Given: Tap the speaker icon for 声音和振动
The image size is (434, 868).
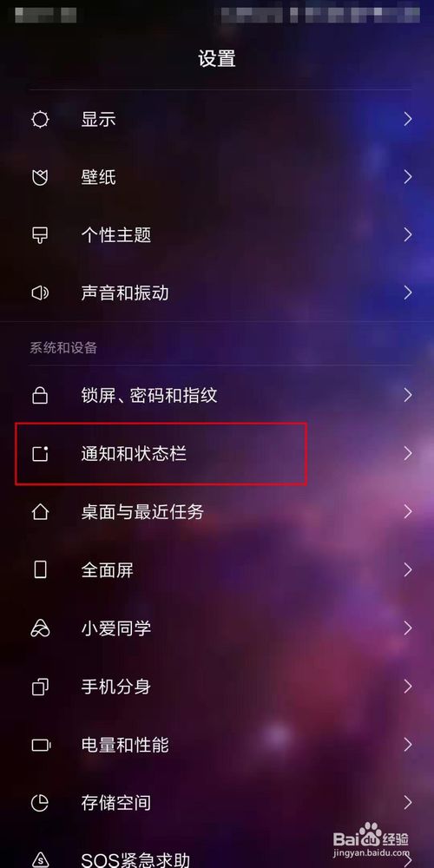Looking at the screenshot, I should click(41, 293).
